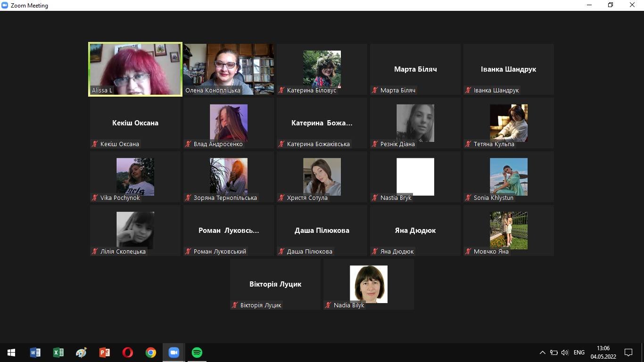Click the muted mic icon for Іванка Шандрук
This screenshot has width=644, height=362.
[469, 90]
